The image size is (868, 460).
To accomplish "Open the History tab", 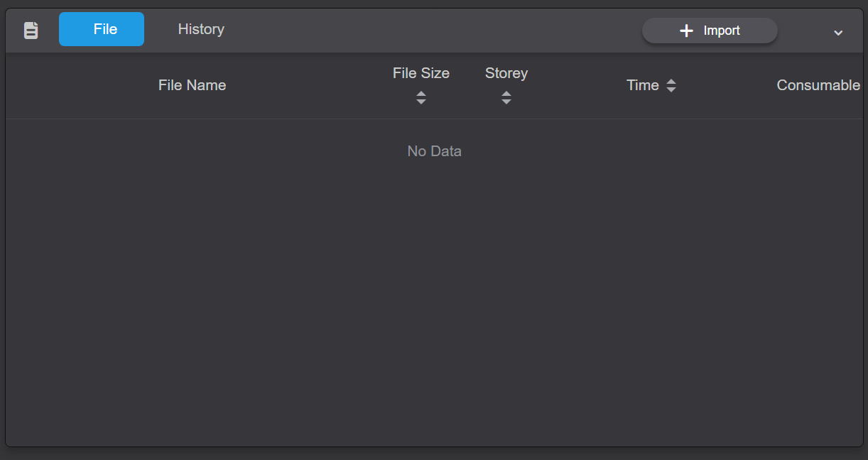I will tap(201, 29).
